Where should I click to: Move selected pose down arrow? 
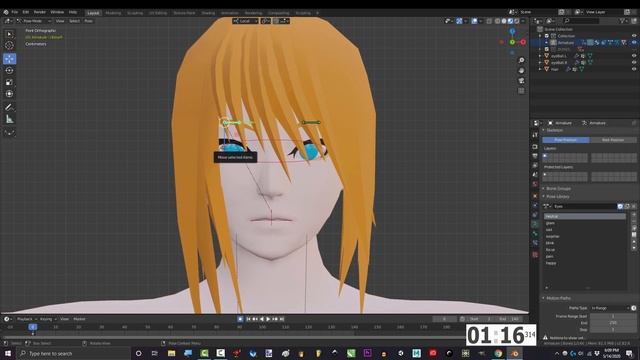click(634, 247)
